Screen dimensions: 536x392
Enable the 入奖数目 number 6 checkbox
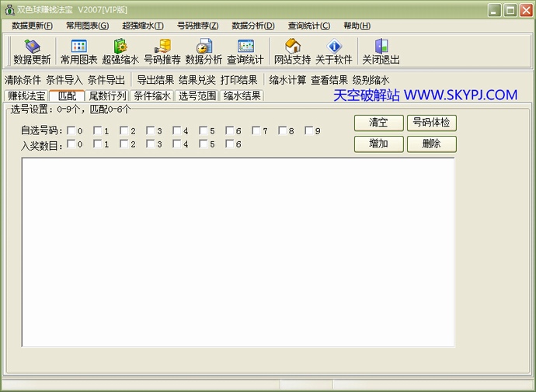click(230, 144)
